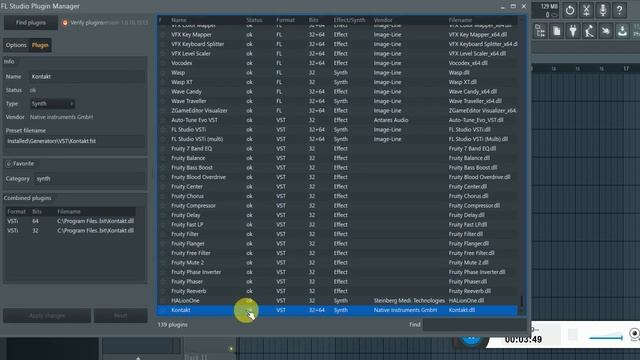Image resolution: width=640 pixels, height=360 pixels.
Task: Select the Fruity 7 Band EQ row
Action: point(338,149)
